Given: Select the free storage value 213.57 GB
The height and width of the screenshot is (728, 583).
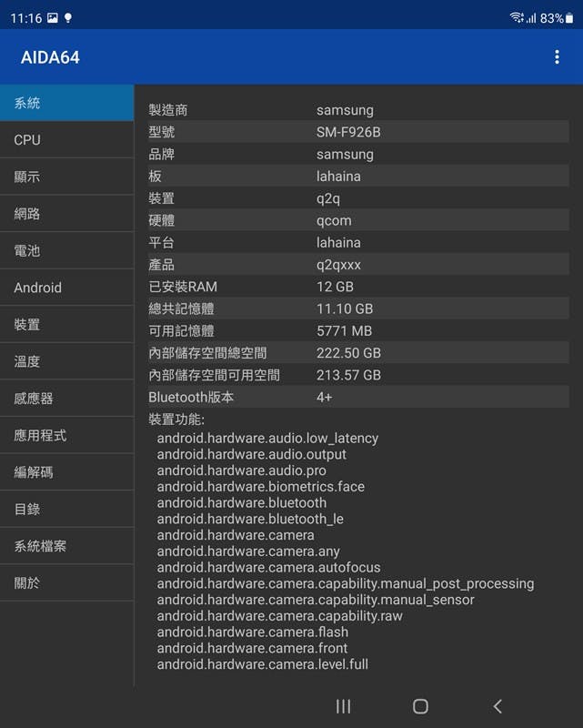Looking at the screenshot, I should click(x=348, y=375).
